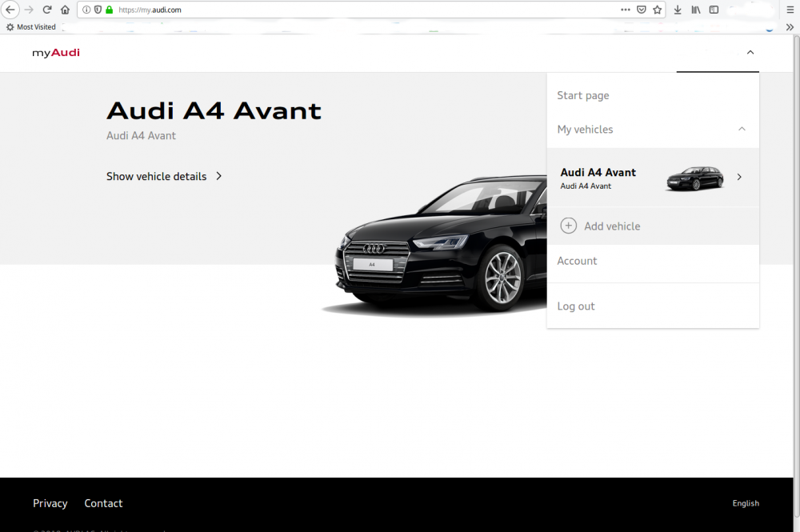Toggle the browser sidebar icon
The width and height of the screenshot is (800, 532).
coord(714,10)
